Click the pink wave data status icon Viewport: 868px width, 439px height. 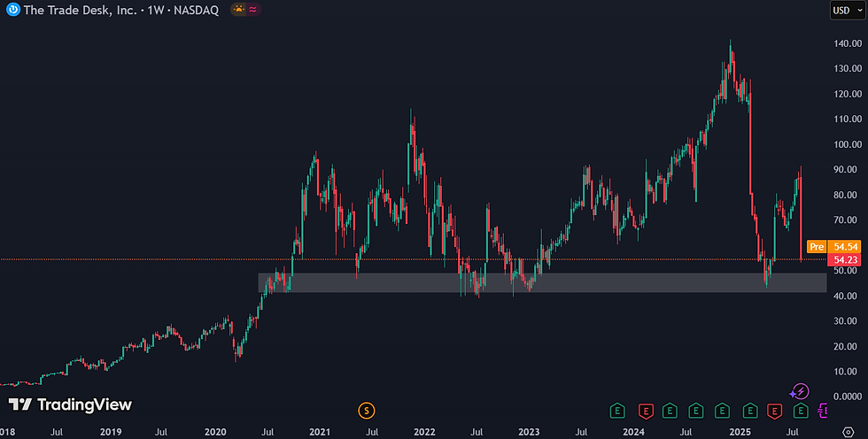point(253,10)
